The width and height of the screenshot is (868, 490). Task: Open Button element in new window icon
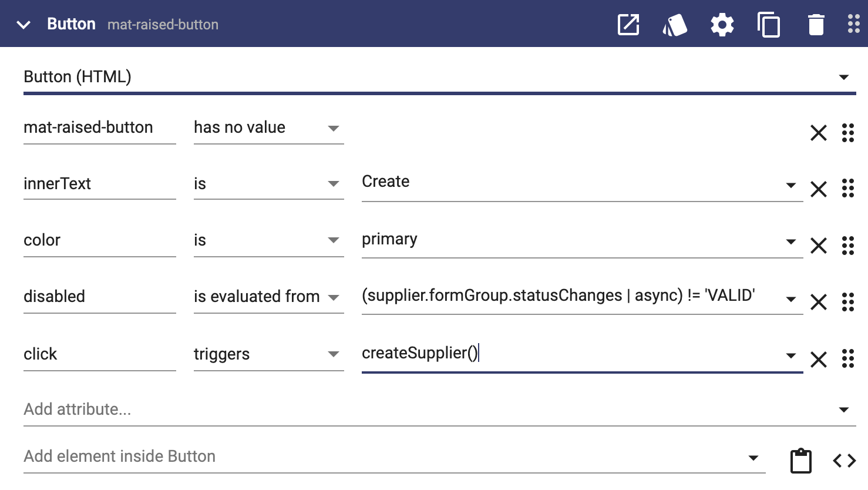point(628,25)
